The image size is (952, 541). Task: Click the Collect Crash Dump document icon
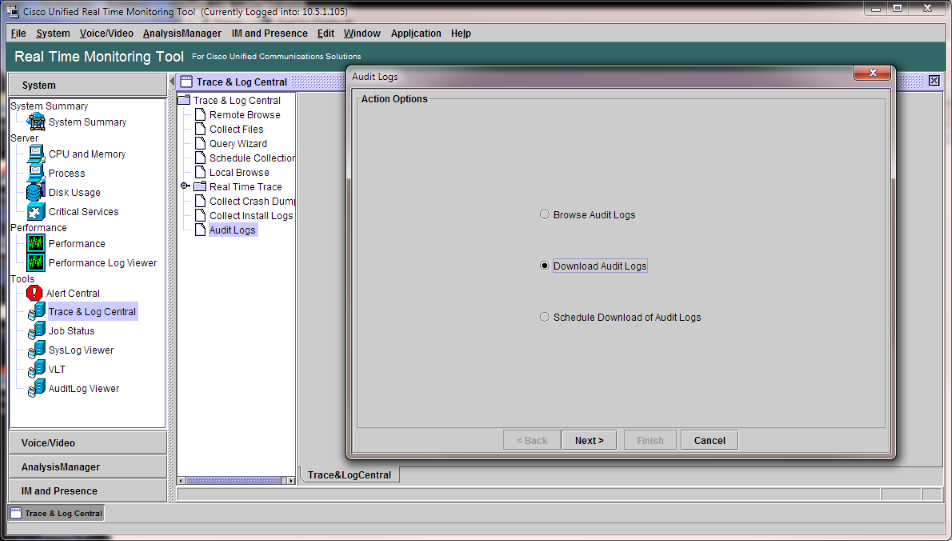[200, 201]
